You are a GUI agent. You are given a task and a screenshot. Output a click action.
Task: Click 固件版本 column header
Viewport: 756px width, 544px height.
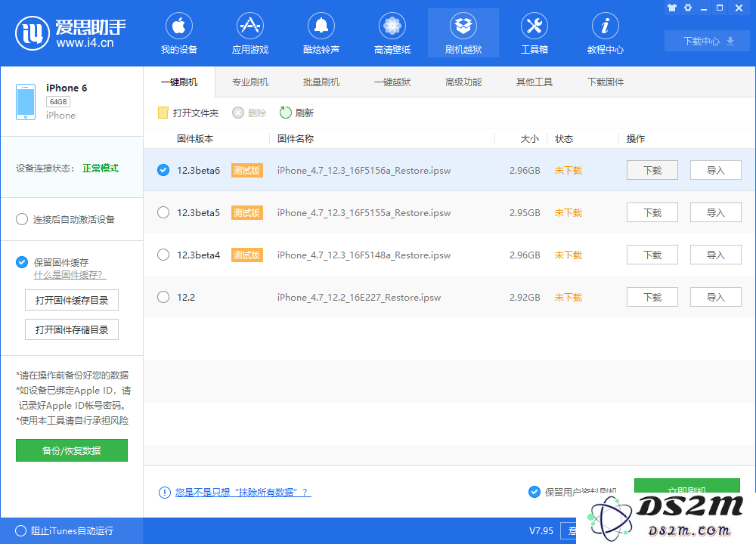click(195, 139)
